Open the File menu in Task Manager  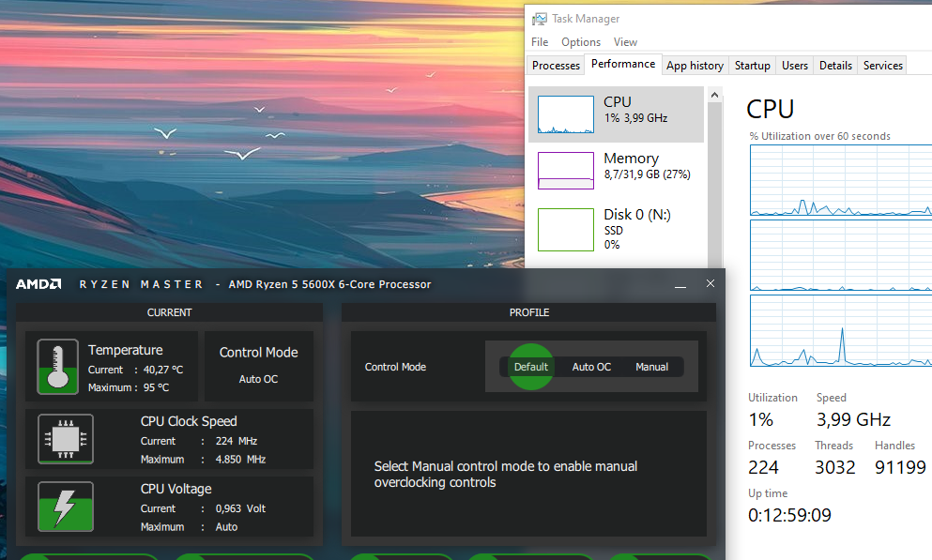coord(540,42)
